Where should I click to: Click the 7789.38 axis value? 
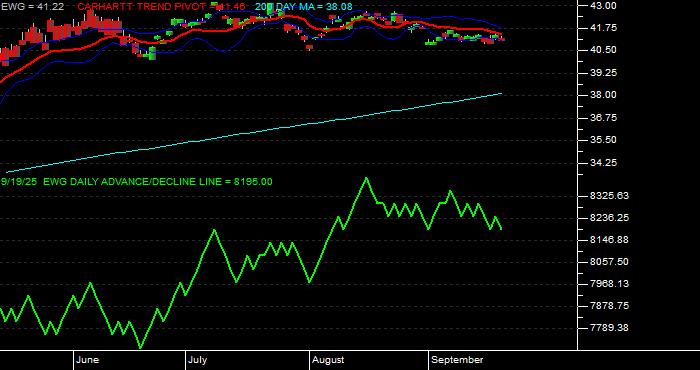609,328
